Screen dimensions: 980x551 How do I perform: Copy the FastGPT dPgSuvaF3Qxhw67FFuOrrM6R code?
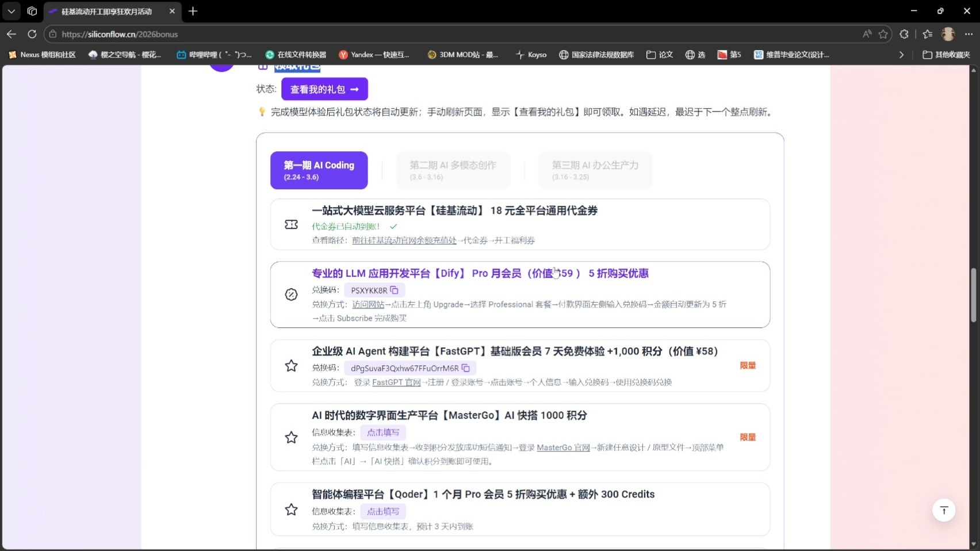466,368
